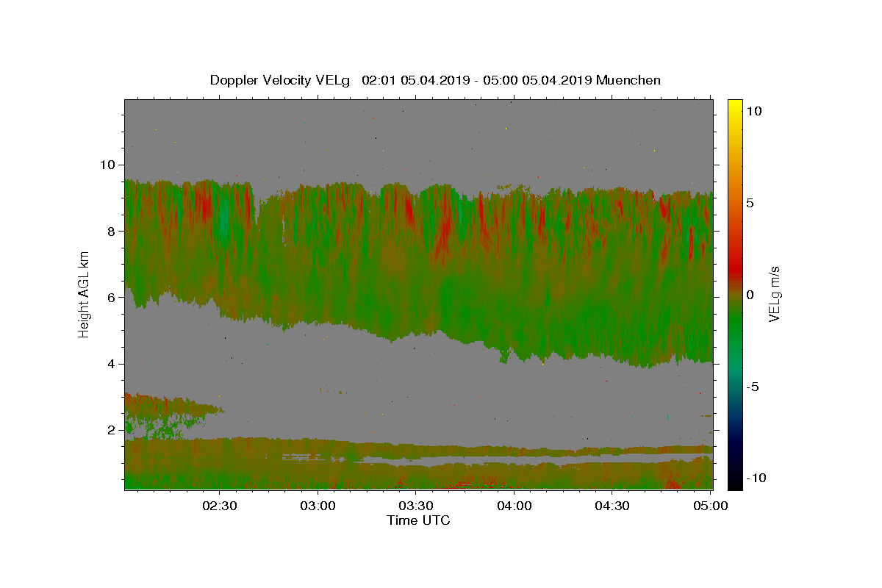Viewport: 882px width, 588px height.
Task: Click the 04:00 time tick label
Action: (514, 506)
